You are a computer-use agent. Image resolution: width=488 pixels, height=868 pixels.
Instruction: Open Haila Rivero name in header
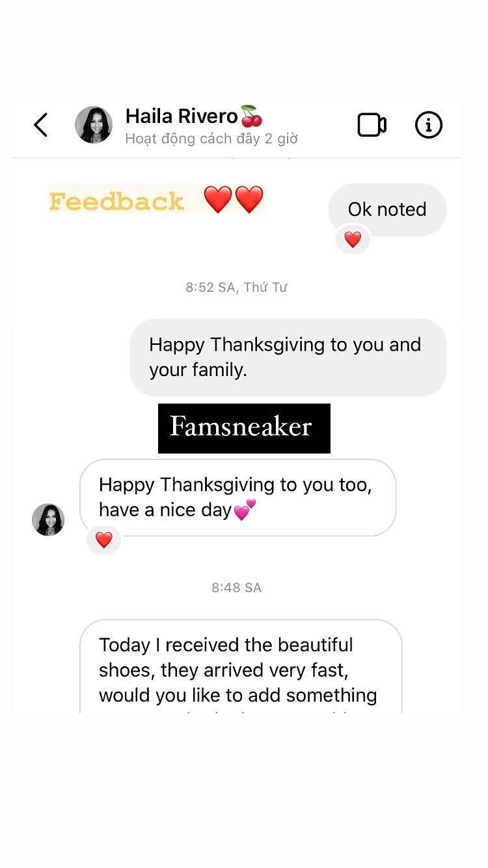click(182, 116)
